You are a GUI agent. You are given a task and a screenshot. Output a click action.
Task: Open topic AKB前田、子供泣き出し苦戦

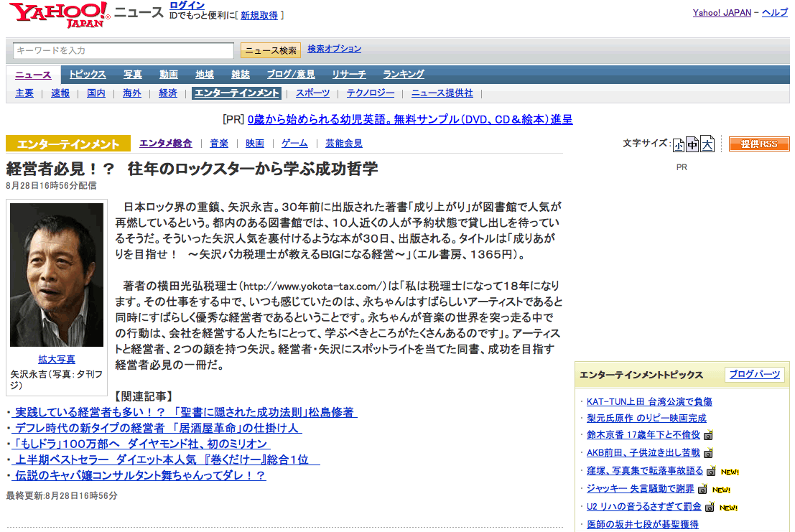[x=643, y=452]
